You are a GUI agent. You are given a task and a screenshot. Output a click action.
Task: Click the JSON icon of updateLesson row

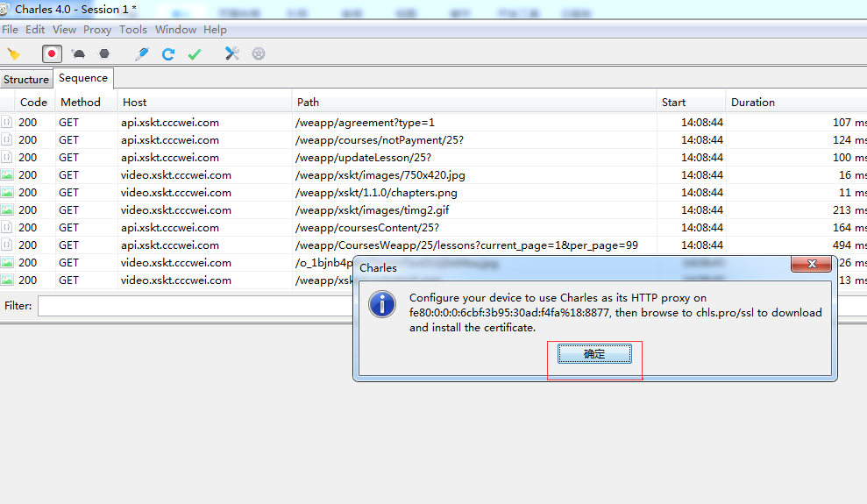pyautogui.click(x=7, y=158)
